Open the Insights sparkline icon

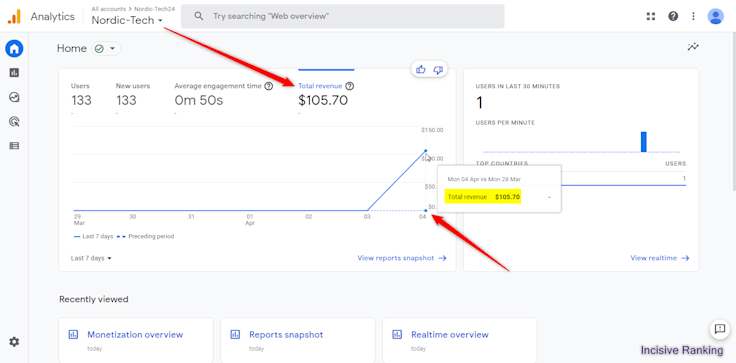coord(693,46)
